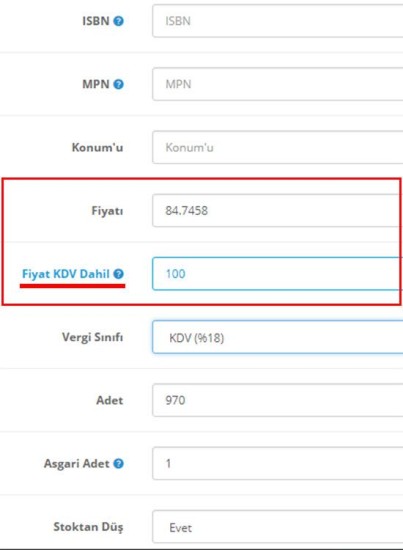Click the Stoktan Düş label
403x550 pixels.
(x=88, y=527)
